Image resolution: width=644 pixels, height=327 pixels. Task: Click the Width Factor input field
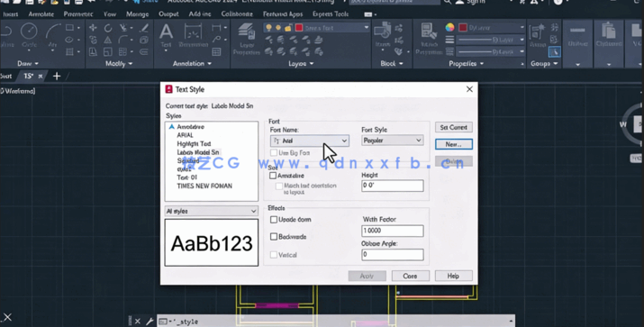(392, 231)
